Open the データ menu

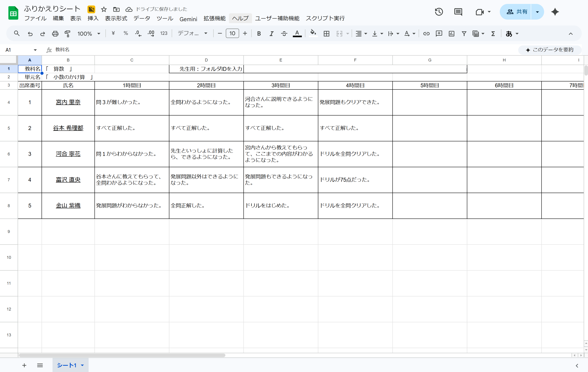(x=142, y=19)
